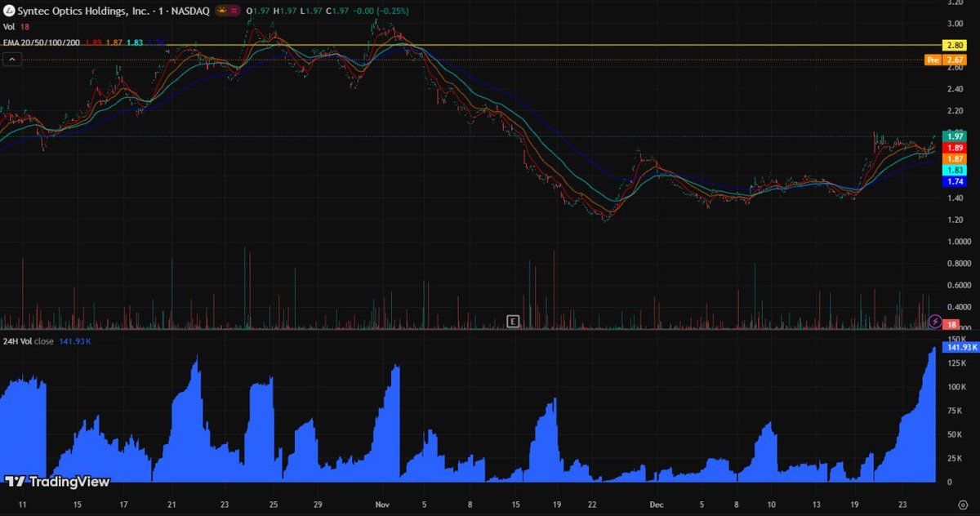The image size is (980, 516).
Task: Collapse the indicator legend with chevron button
Action: 11,59
